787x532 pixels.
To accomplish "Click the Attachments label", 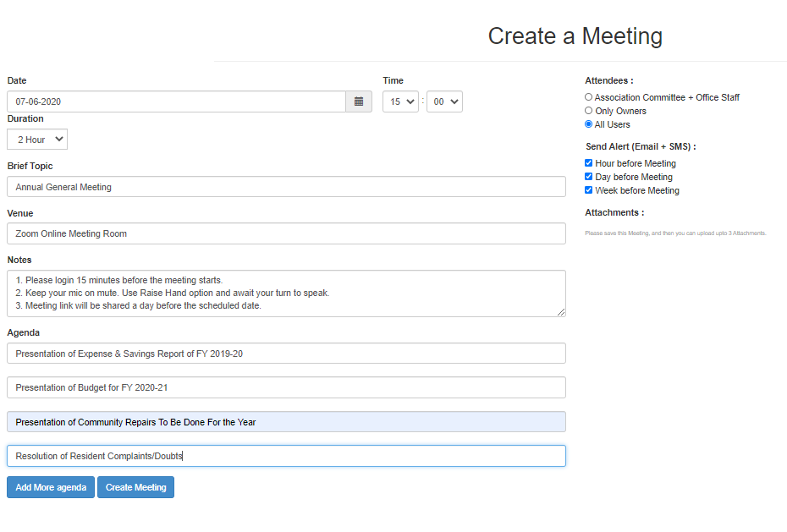I will click(614, 212).
